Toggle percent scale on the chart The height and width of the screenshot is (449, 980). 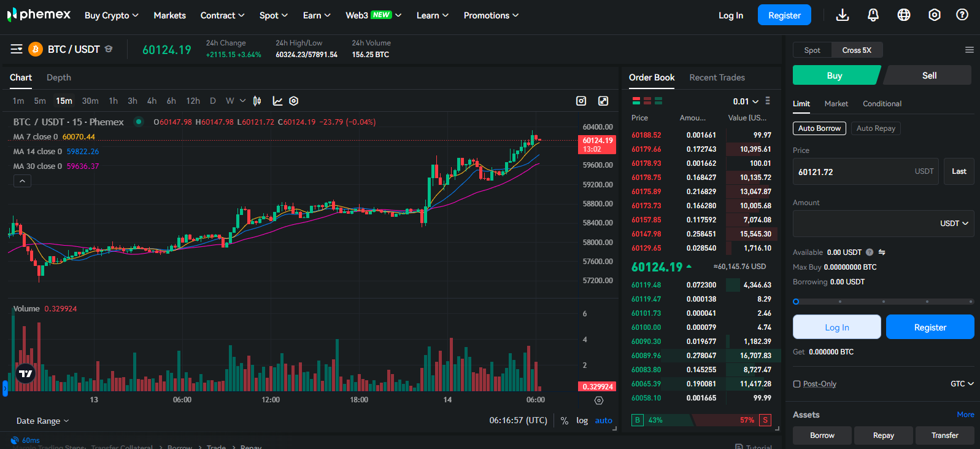tap(564, 421)
